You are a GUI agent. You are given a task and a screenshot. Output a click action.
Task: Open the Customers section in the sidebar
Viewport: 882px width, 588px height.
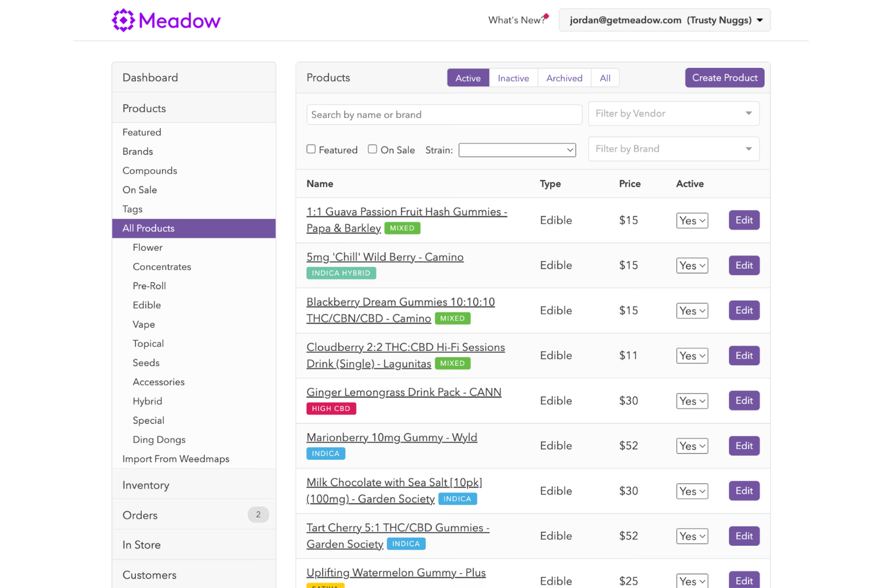coord(194,574)
